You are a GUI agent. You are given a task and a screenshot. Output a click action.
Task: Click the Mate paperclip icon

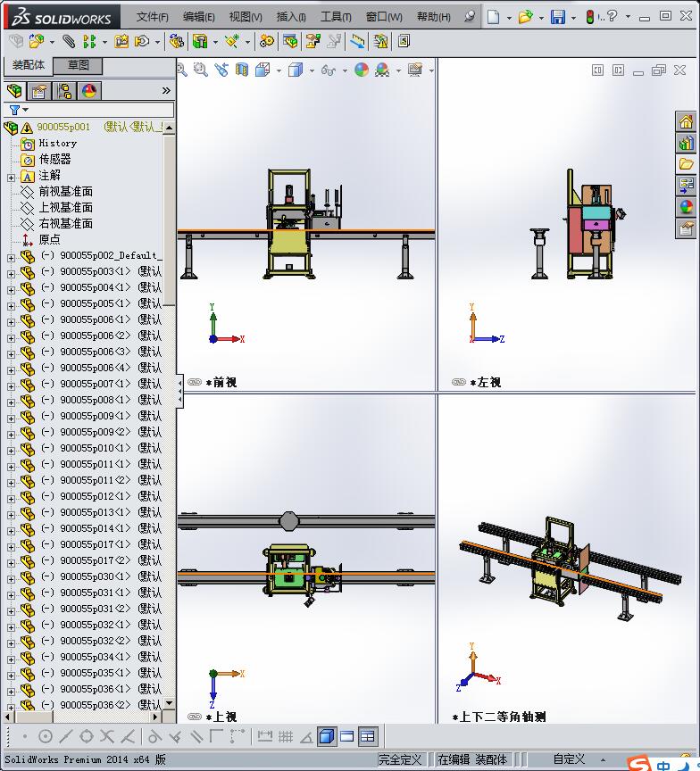pyautogui.click(x=69, y=41)
